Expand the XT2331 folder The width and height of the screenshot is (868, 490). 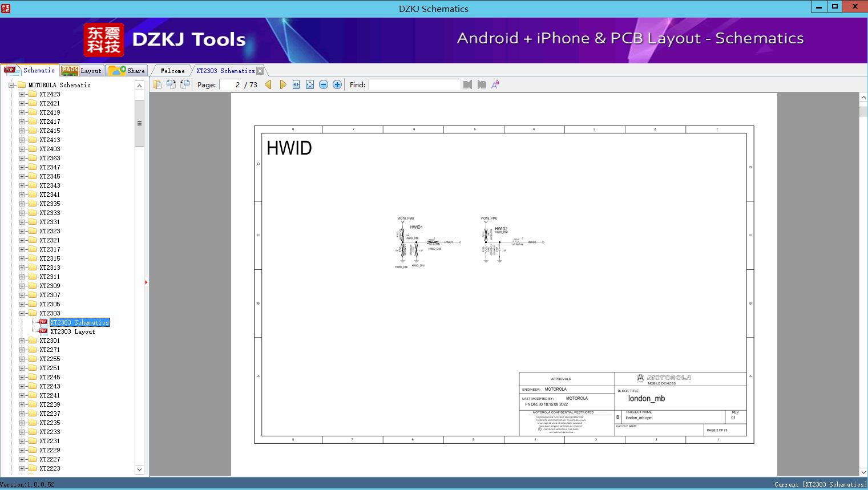[x=22, y=222]
